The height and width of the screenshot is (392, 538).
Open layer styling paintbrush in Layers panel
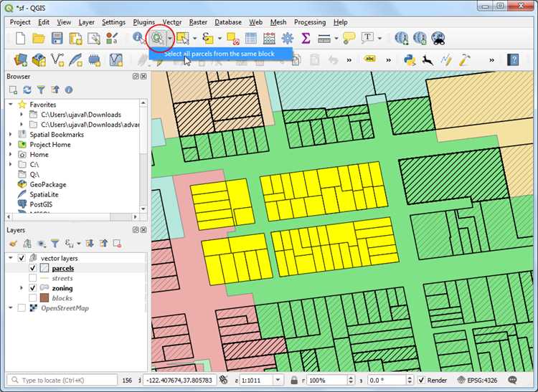point(13,244)
